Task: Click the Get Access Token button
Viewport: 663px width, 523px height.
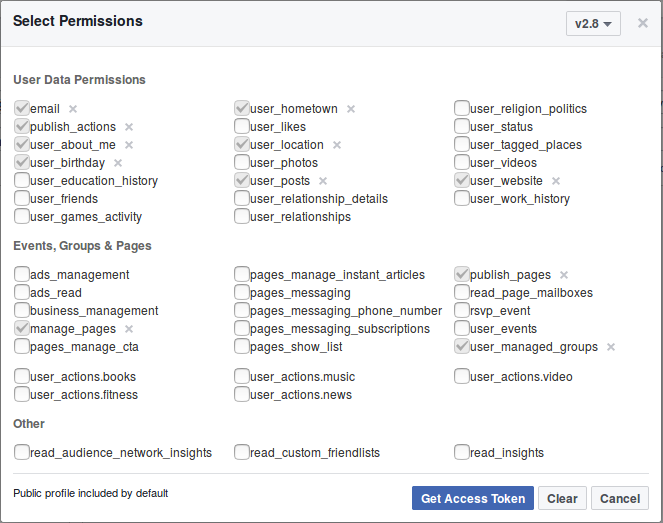Action: (x=473, y=499)
